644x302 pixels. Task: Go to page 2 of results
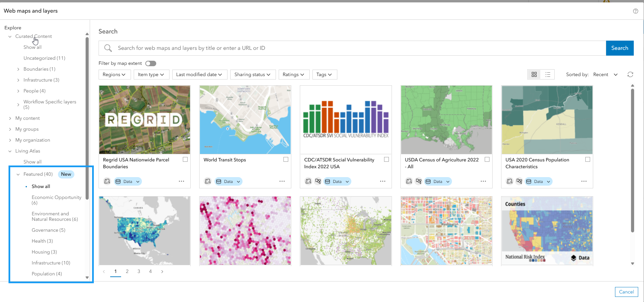coord(127,272)
